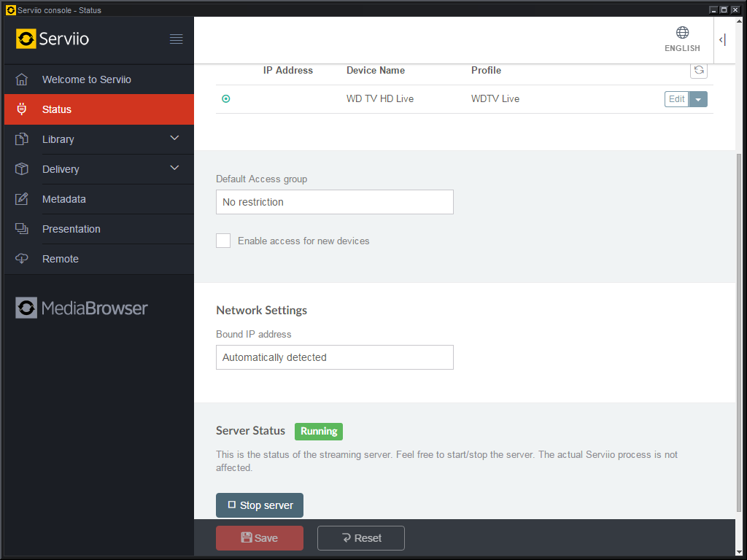This screenshot has width=747, height=560.
Task: Click the Reset button
Action: [x=361, y=538]
